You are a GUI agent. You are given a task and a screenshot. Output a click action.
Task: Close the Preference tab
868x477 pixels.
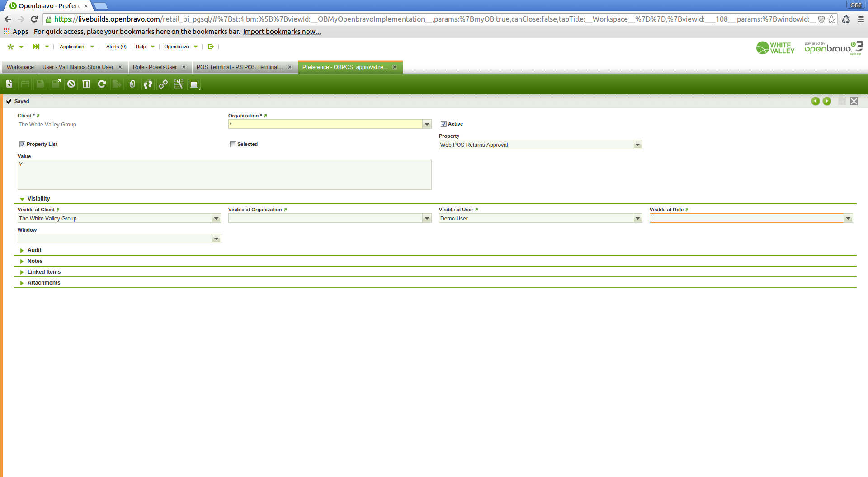pos(395,67)
